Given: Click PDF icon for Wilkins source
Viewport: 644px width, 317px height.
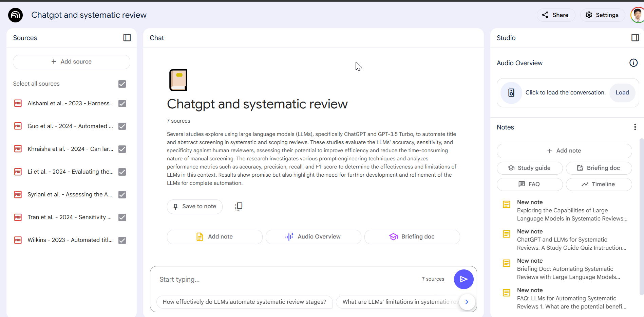Looking at the screenshot, I should [x=18, y=240].
